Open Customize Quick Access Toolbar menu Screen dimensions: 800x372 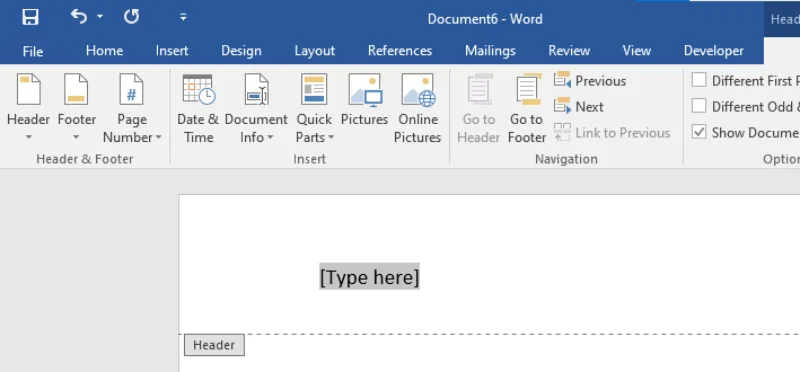183,17
